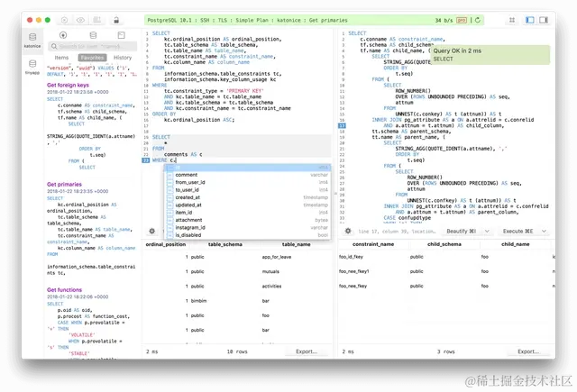577x392 pixels.
Task: Expand the Execute dropdown arrow
Action: click(544, 232)
